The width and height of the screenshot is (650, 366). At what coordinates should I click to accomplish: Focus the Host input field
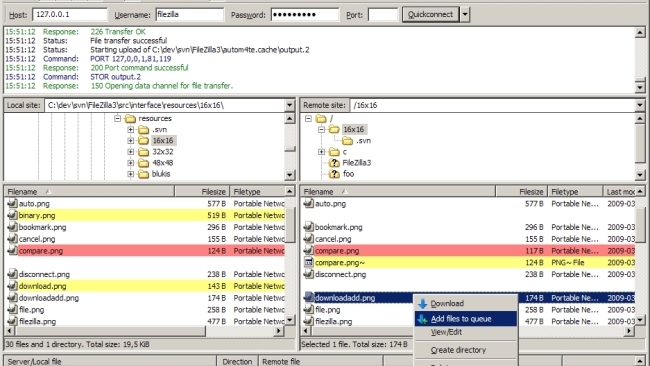pos(70,15)
